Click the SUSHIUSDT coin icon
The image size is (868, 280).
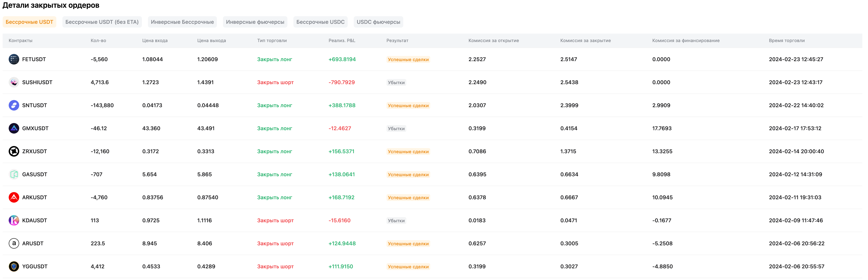coord(14,82)
